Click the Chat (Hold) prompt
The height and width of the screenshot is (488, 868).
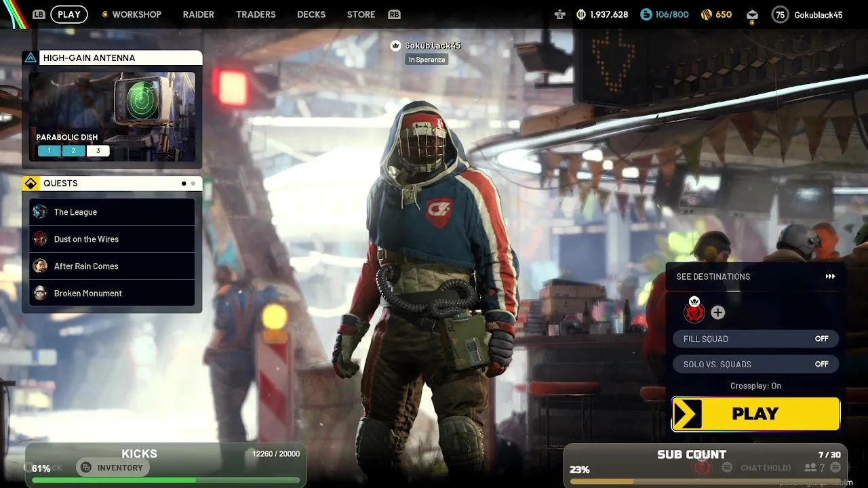766,468
